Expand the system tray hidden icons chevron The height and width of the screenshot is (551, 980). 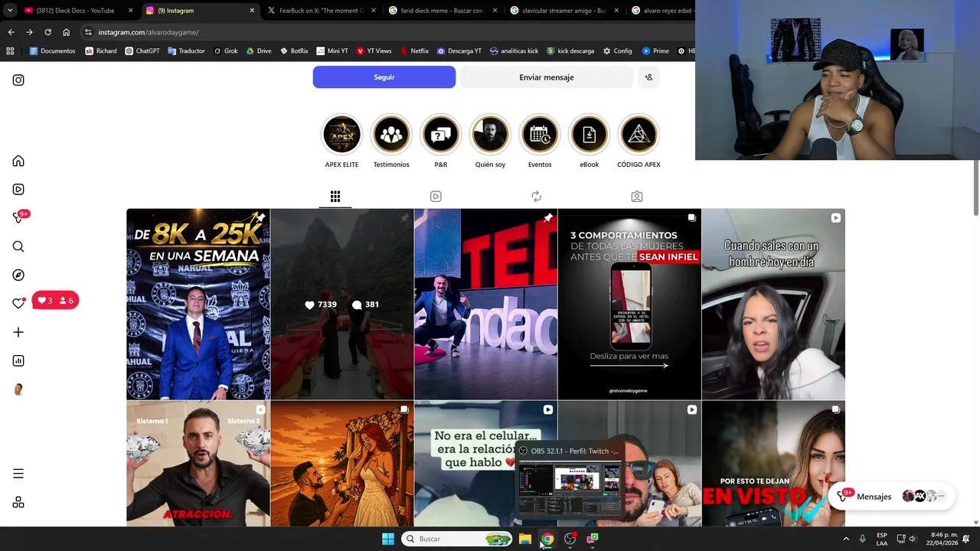(846, 539)
